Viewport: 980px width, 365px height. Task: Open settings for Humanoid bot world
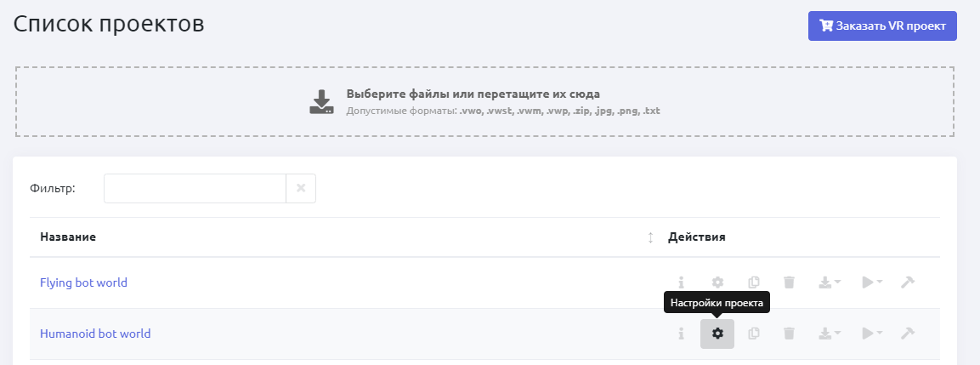pos(717,334)
